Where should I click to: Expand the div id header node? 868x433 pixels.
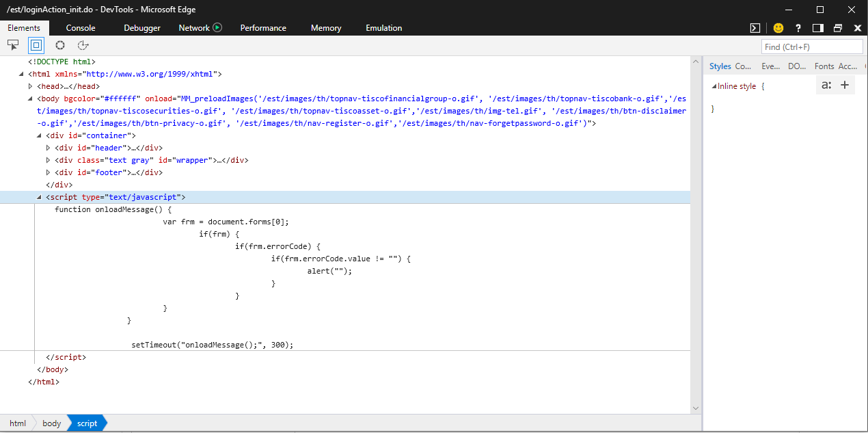click(48, 148)
